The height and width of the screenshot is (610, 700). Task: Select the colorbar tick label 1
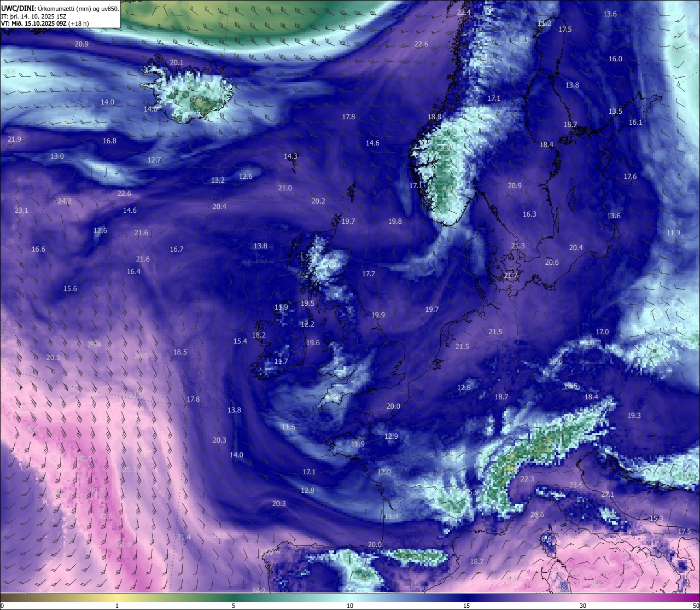point(117,606)
